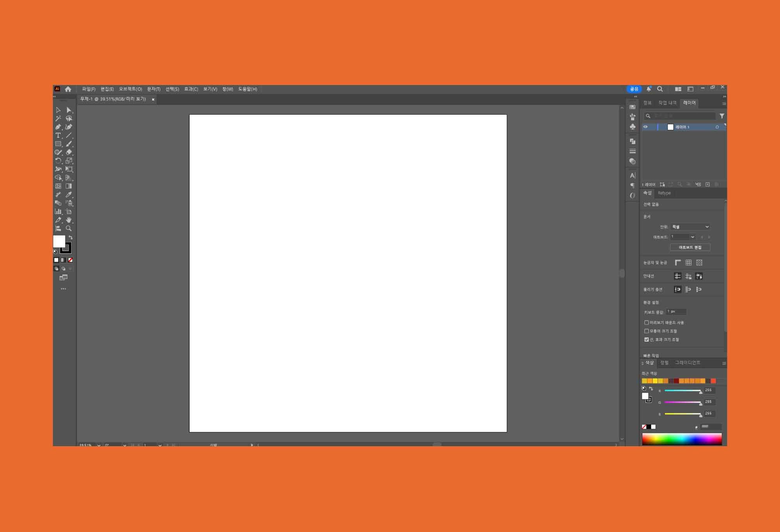This screenshot has height=532, width=780.
Task: Open the zoom level dropdown at the bottom
Action: click(99, 445)
